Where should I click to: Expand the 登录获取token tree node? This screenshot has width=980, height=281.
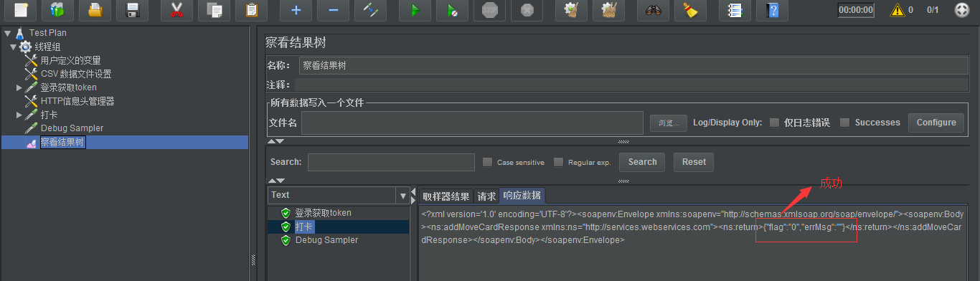click(19, 87)
